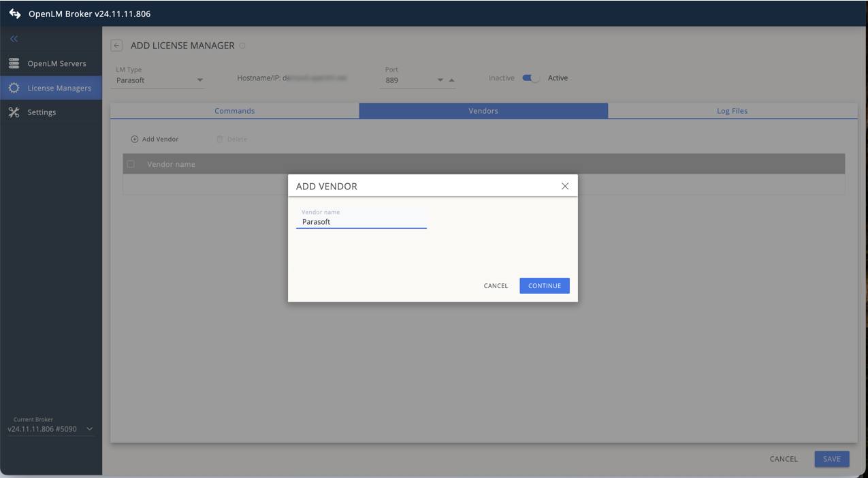This screenshot has height=478, width=868.
Task: Close the ADD VENDOR dialog with the X
Action: coord(565,185)
